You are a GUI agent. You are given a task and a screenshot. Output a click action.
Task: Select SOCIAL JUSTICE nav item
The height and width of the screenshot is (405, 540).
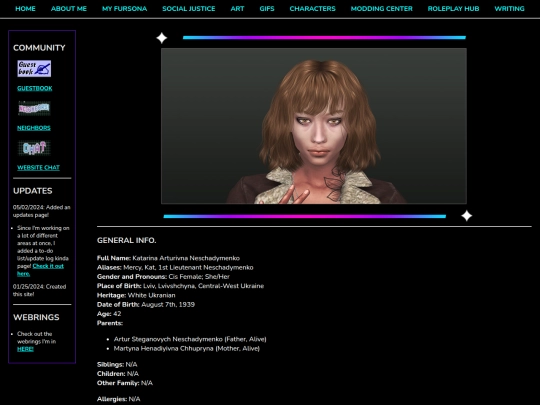point(189,9)
